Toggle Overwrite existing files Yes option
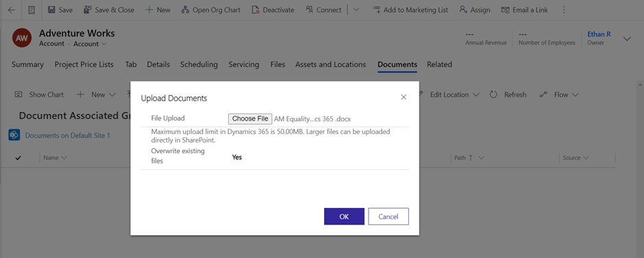Viewport: 644px width, 258px height. (x=237, y=157)
